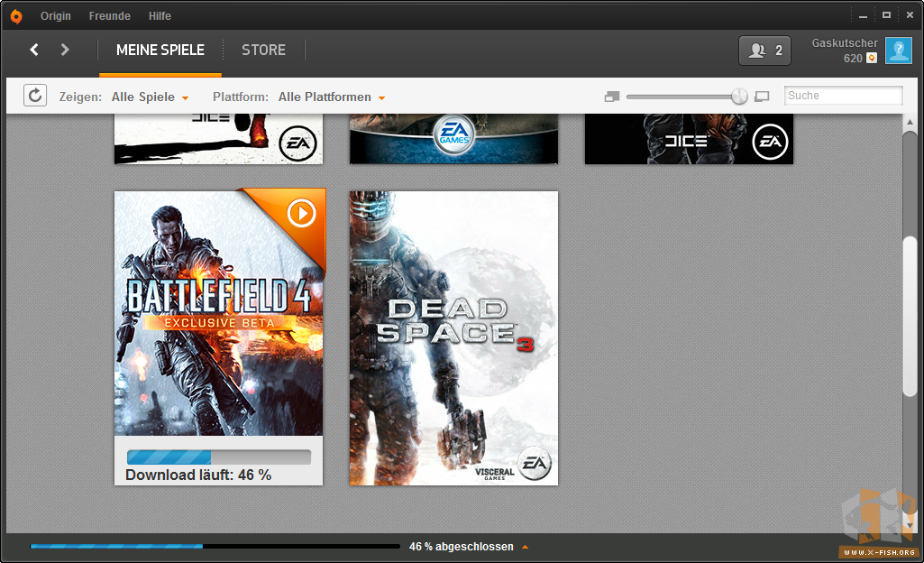Go back with the left arrow

pos(34,51)
